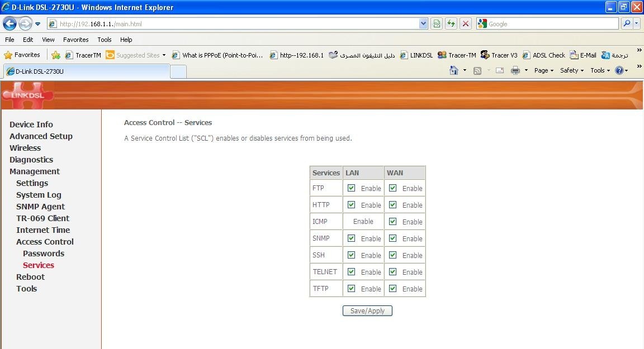Toggle the TELNET LAN Enable checkbox
Screen dimensions: 644x349
pyautogui.click(x=351, y=272)
